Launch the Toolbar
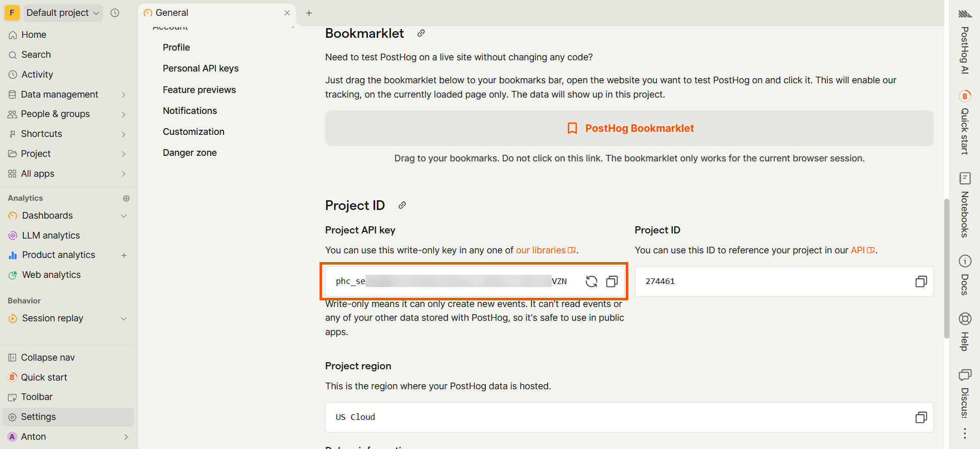The image size is (980, 449). pyautogui.click(x=68, y=397)
